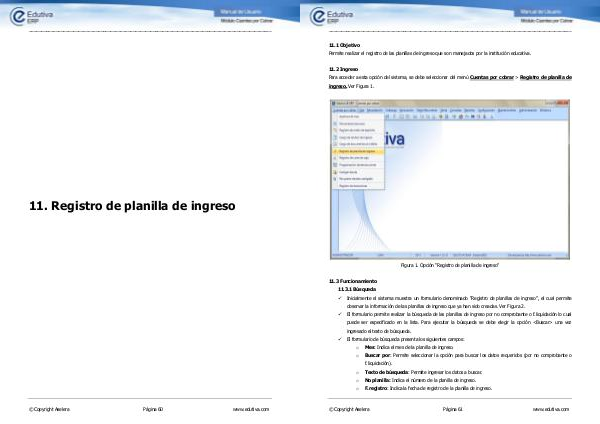Screen dimensions: 600x424
Task: Click 'Módulo Cuentas por Cobrar' header on page 61
Action: click(x=546, y=21)
